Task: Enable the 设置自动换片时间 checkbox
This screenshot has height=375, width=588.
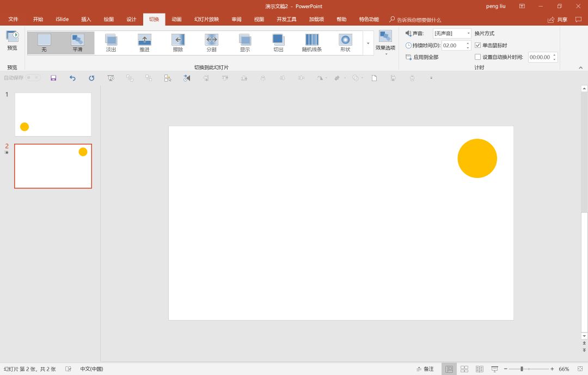Action: tap(478, 57)
